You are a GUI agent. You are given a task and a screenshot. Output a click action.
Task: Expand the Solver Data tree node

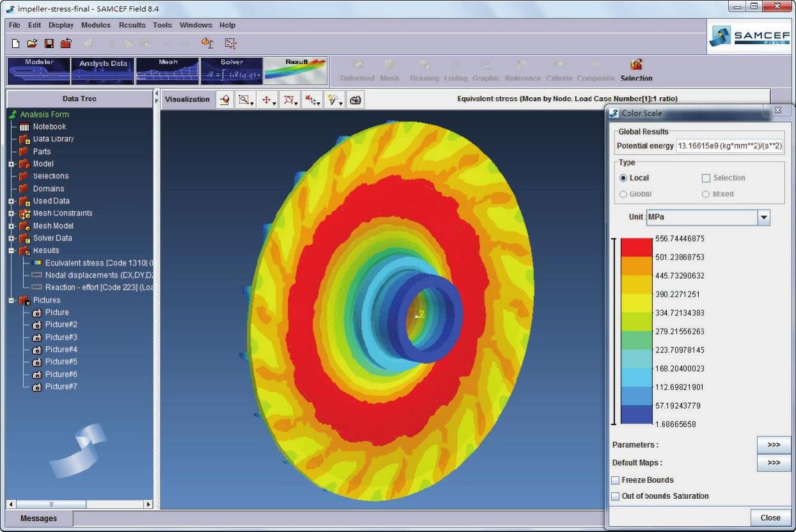pos(12,239)
